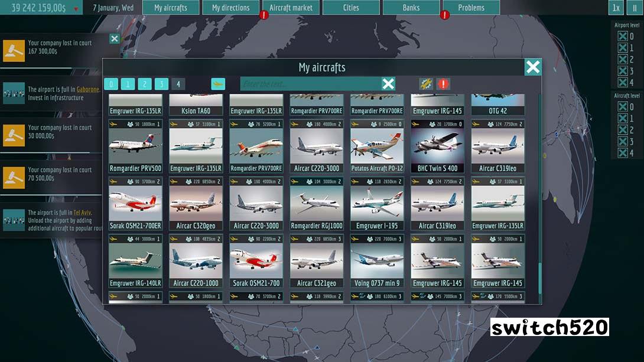The height and width of the screenshot is (362, 644).
Task: Click the alert badge near Aircraft market
Action: click(x=264, y=15)
